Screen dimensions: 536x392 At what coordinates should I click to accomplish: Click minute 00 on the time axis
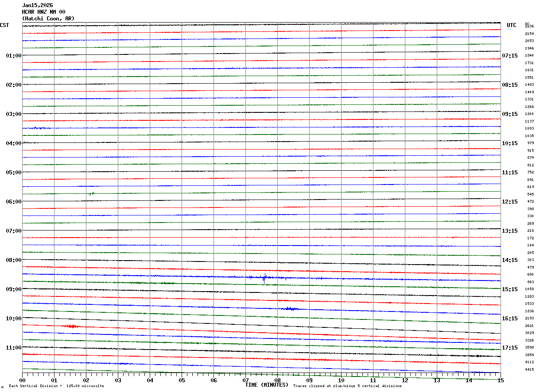22,380
